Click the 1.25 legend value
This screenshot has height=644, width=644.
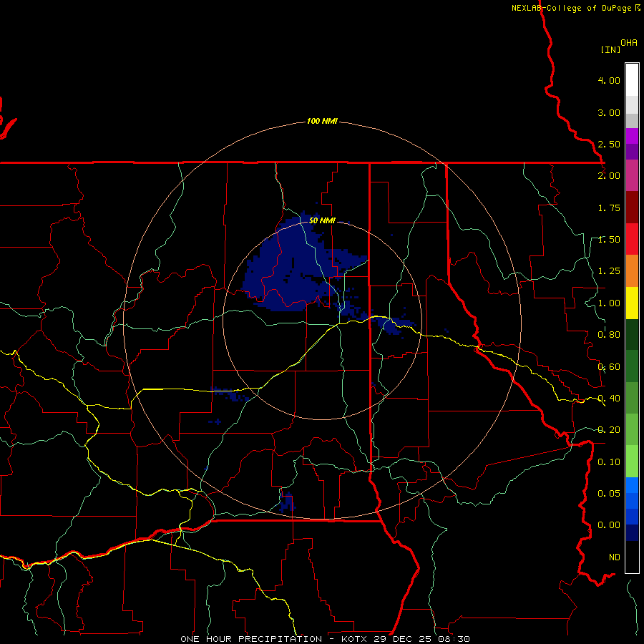(609, 271)
